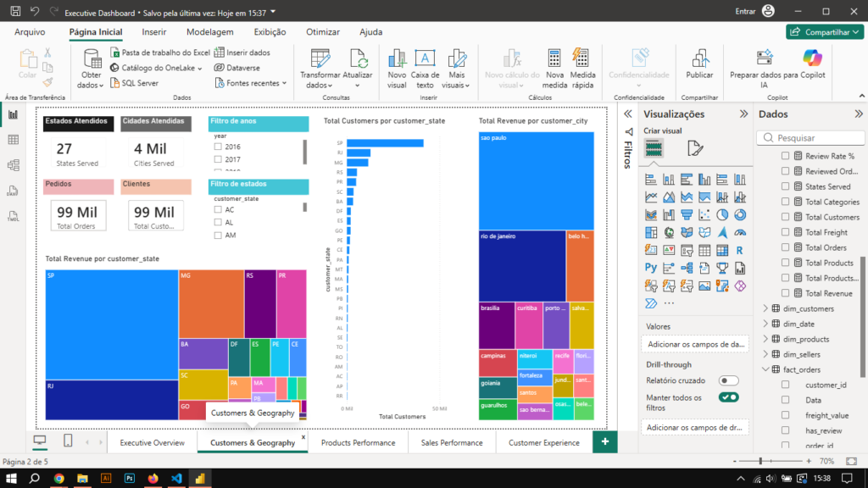Screen dimensions: 868x488
Task: Click Nova medida in the ribbon
Action: pos(554,69)
